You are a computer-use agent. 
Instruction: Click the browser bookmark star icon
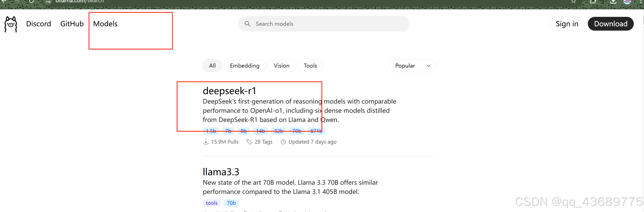point(574,1)
